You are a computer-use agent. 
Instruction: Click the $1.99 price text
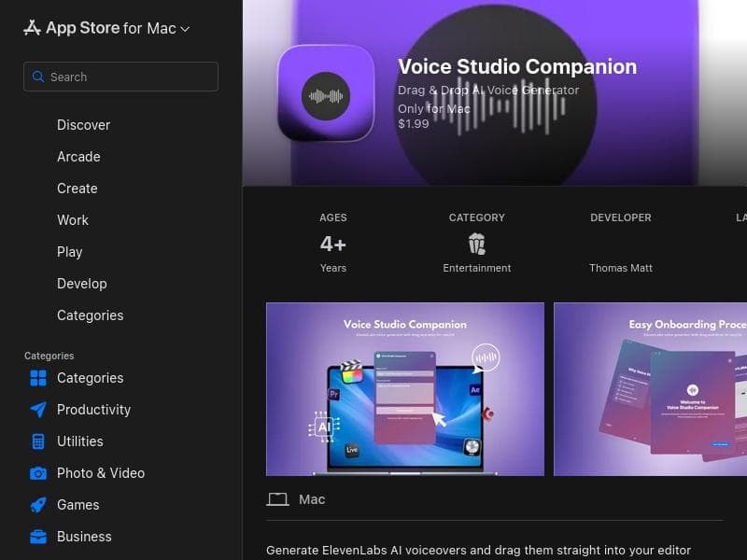pyautogui.click(x=414, y=124)
